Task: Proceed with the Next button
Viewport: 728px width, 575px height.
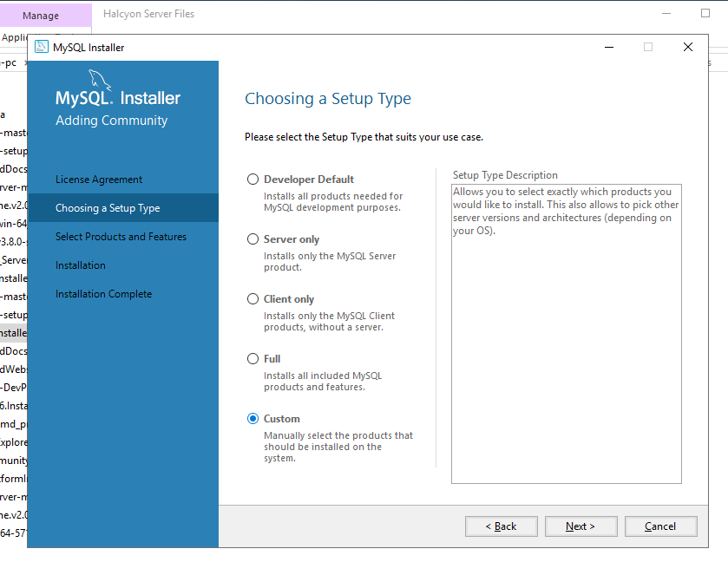Action: pos(580,526)
